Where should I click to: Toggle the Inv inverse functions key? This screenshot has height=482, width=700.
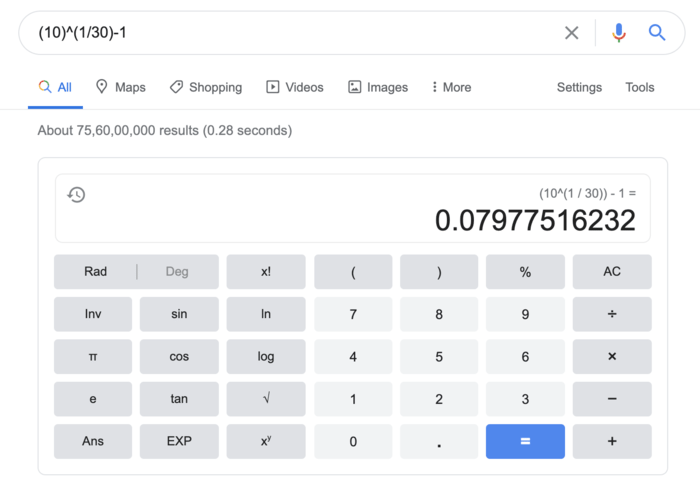pos(93,314)
